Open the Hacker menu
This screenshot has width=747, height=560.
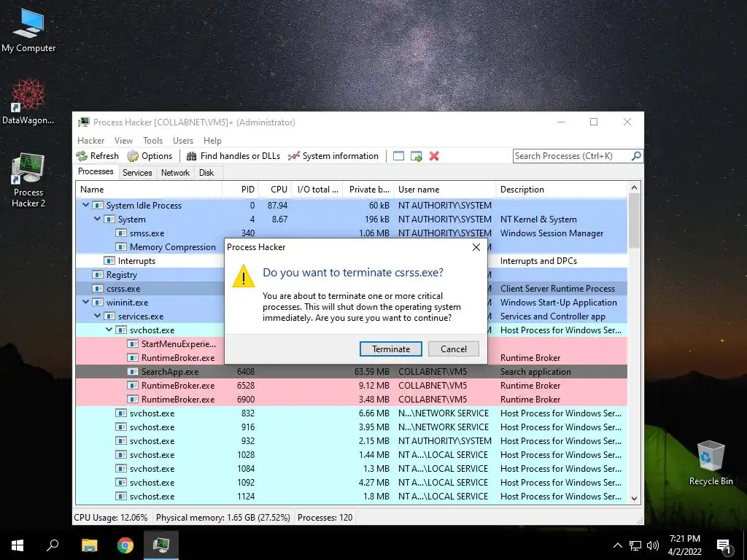pyautogui.click(x=90, y=141)
